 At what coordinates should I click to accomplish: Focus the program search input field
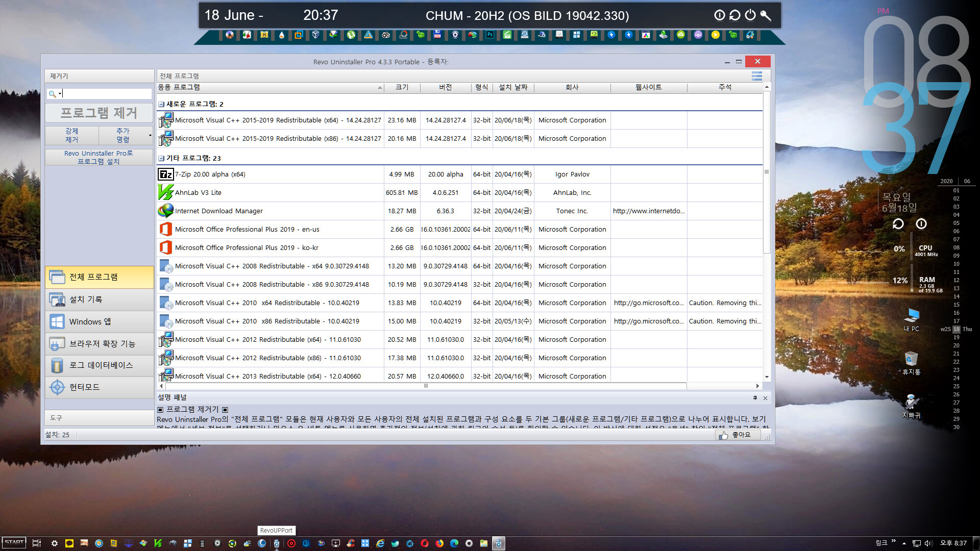tap(107, 94)
